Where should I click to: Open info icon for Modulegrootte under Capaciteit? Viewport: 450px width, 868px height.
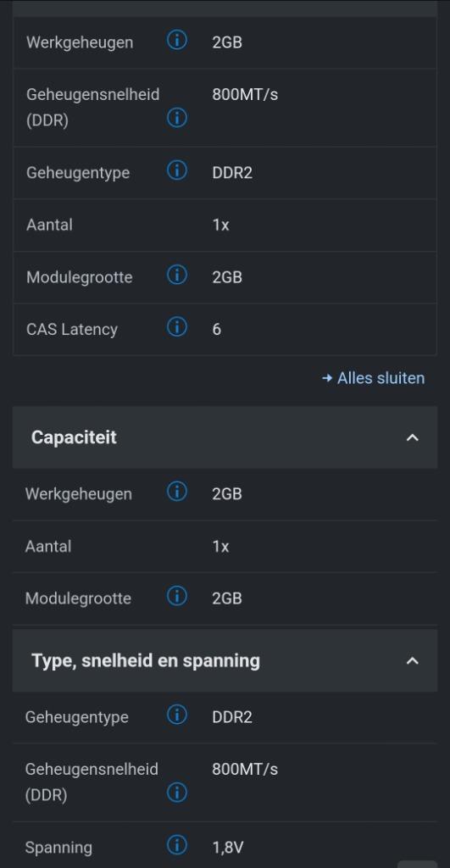click(176, 596)
